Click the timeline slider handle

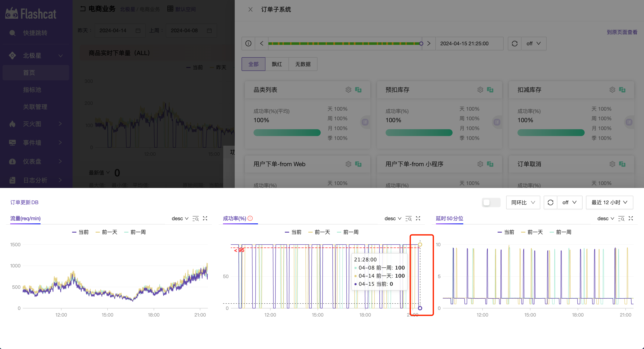[421, 43]
